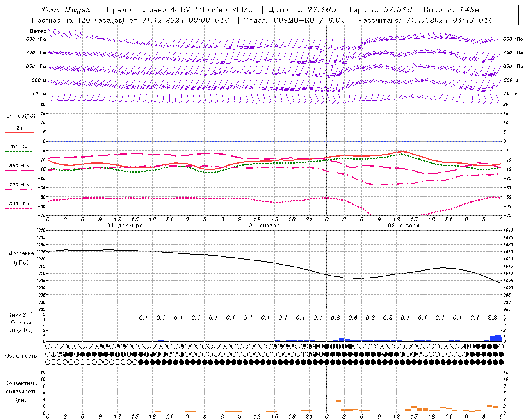
Task: Click the Осадки precipitation label
Action: point(21,322)
